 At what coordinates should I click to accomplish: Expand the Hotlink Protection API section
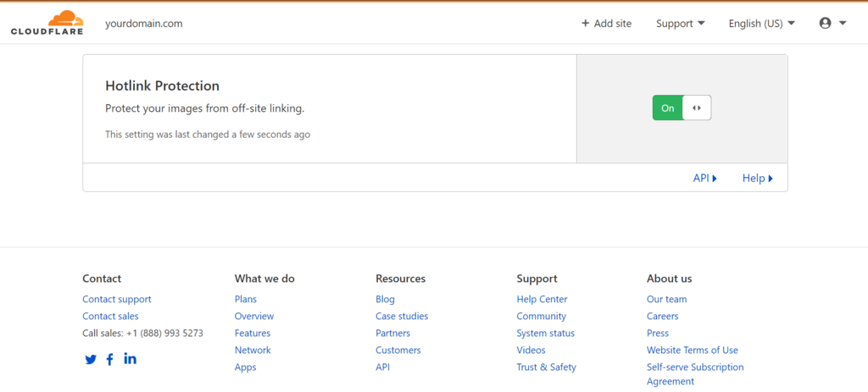click(x=704, y=178)
